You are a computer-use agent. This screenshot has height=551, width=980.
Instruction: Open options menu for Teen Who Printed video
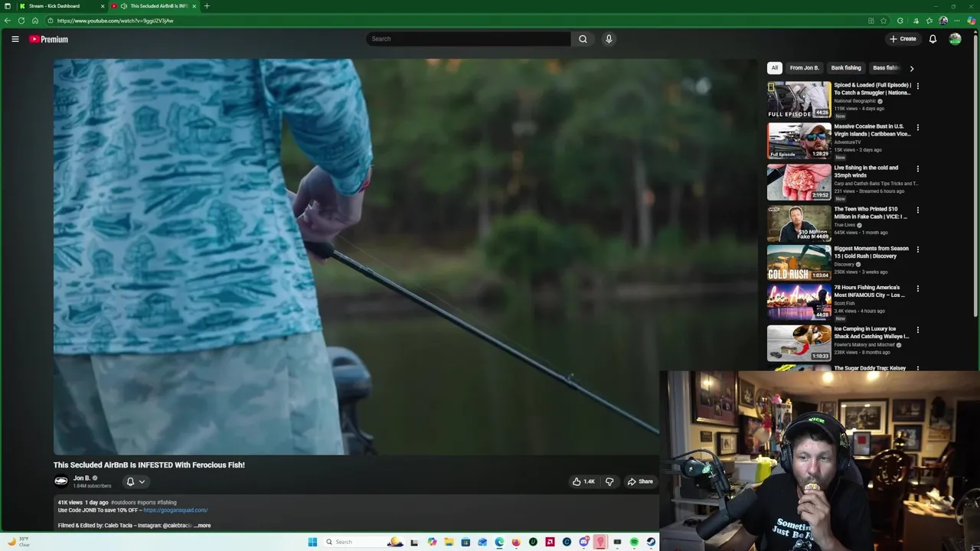[917, 210]
